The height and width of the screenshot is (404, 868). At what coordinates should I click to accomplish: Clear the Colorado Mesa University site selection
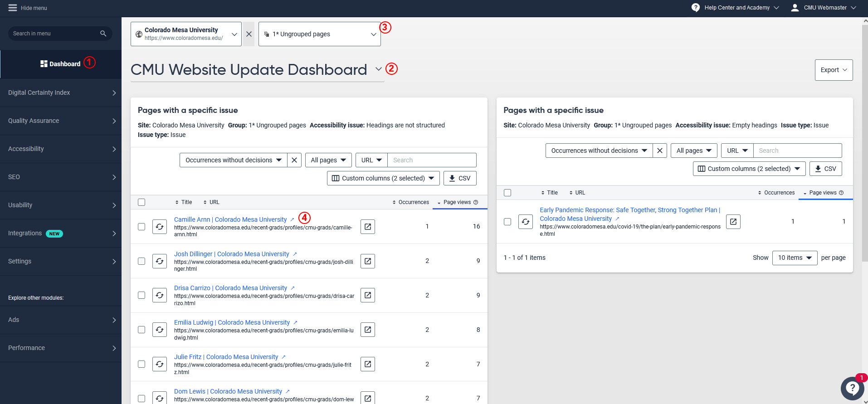click(x=249, y=34)
